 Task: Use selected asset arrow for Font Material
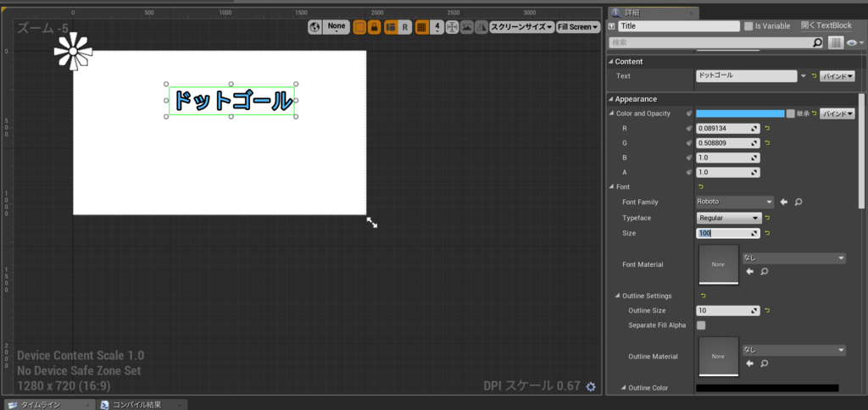click(749, 272)
